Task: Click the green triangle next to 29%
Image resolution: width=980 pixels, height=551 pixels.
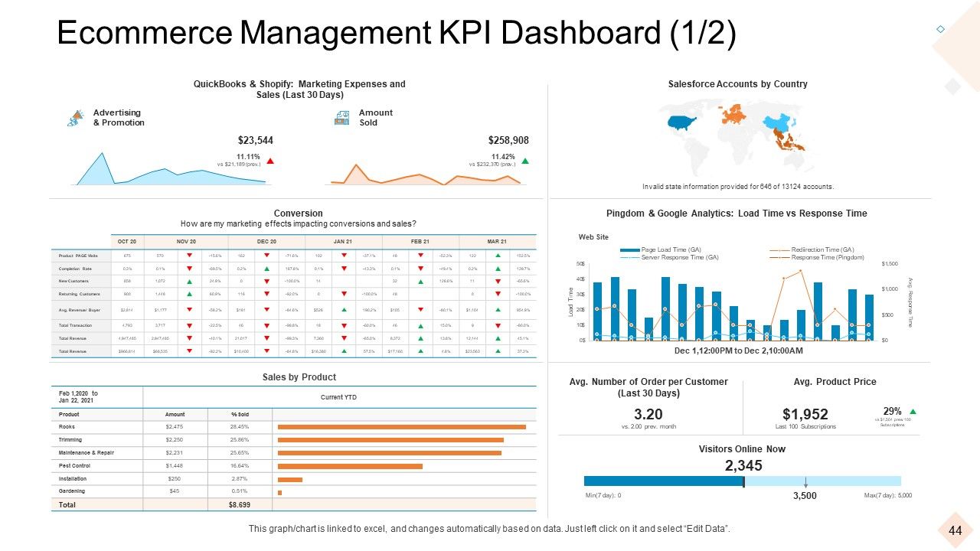Action: click(913, 412)
